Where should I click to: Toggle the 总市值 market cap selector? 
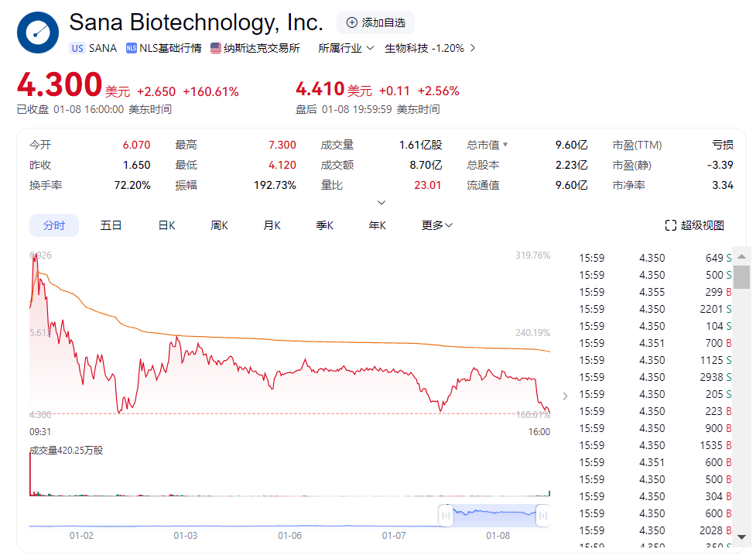(505, 145)
